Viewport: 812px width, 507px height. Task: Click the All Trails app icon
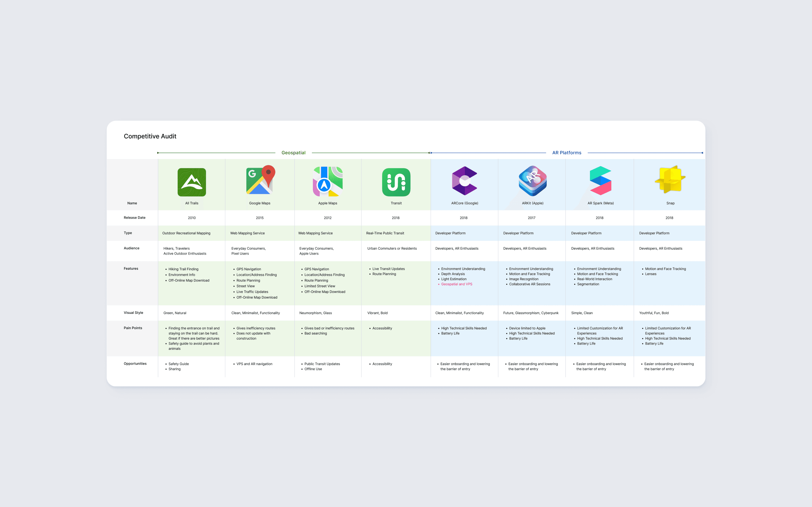pos(192,182)
